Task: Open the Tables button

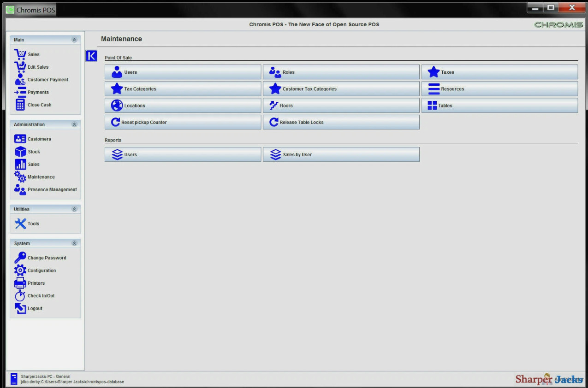Action: point(499,106)
